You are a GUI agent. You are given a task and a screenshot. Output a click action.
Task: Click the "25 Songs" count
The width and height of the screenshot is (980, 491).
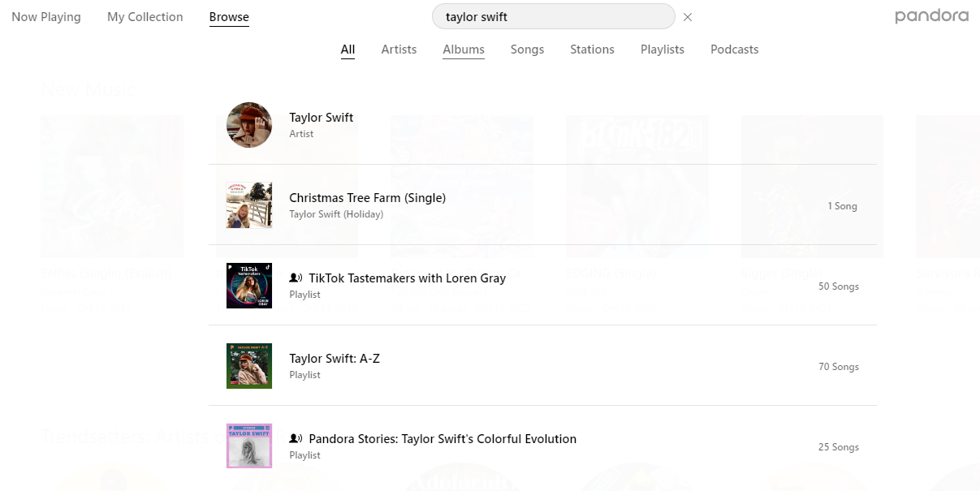[839, 447]
